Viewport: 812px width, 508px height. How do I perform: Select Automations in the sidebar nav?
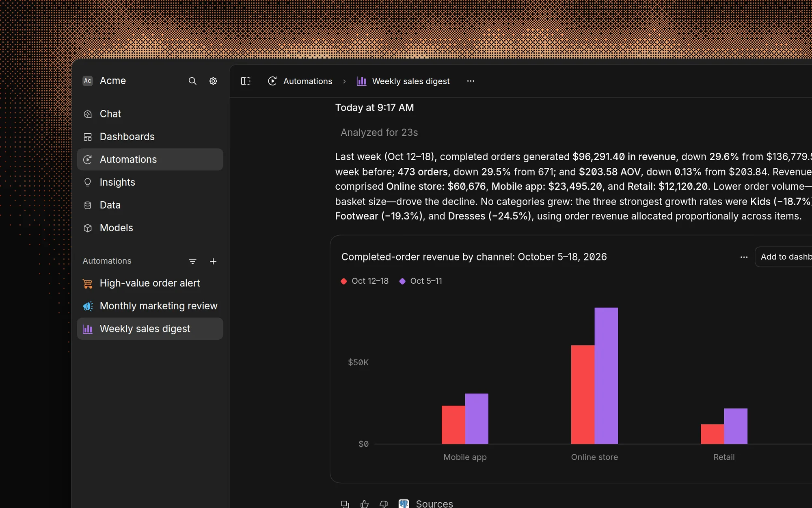point(150,159)
